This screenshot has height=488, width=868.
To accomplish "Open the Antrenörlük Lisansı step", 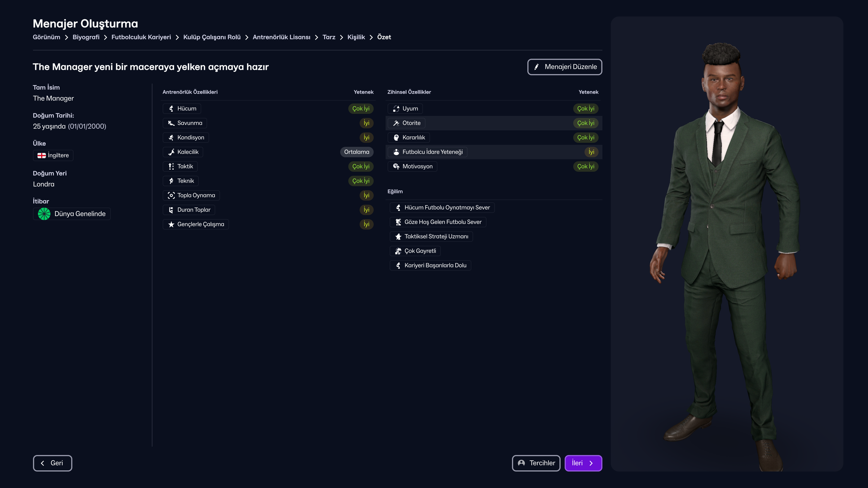I will coord(282,37).
